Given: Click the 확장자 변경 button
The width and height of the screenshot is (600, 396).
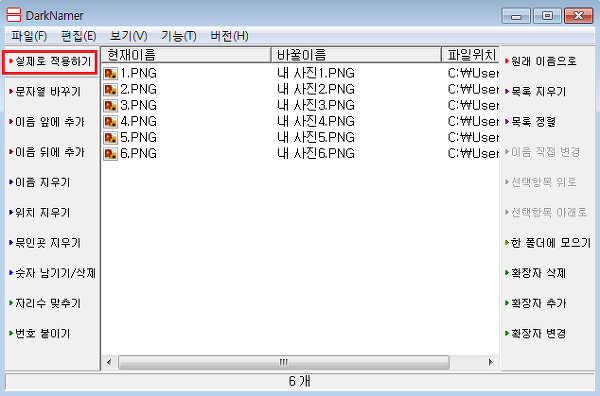Looking at the screenshot, I should click(x=535, y=333).
